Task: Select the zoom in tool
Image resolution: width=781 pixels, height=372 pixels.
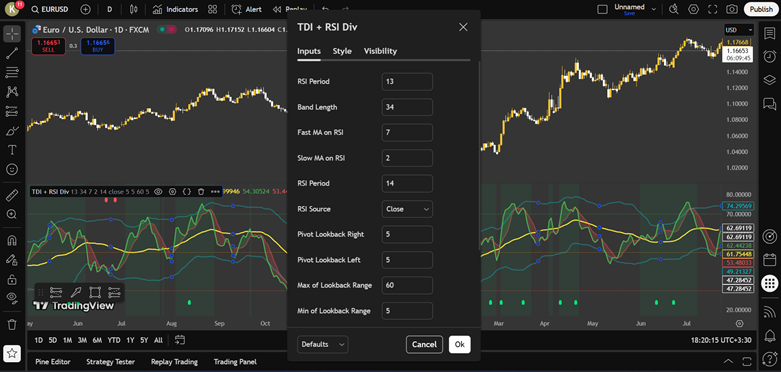Action: (12, 214)
